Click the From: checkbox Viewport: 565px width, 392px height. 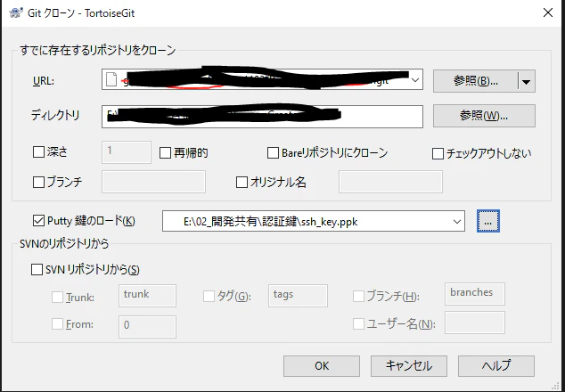click(57, 324)
